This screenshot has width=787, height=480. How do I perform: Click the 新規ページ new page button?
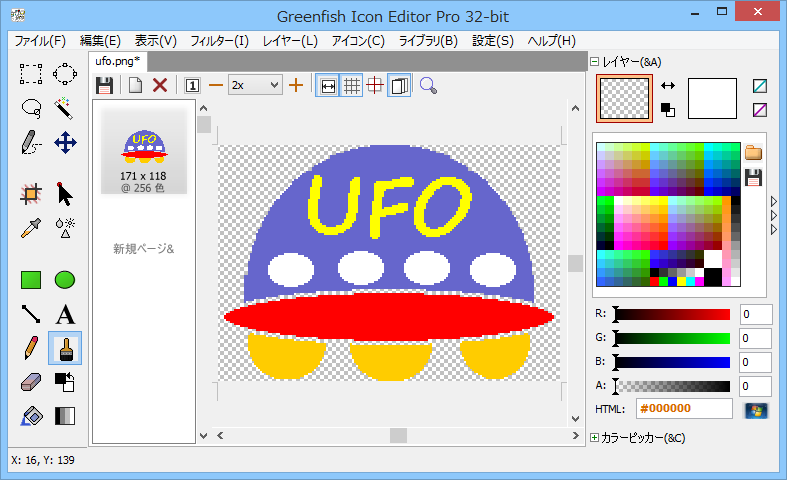[x=143, y=248]
